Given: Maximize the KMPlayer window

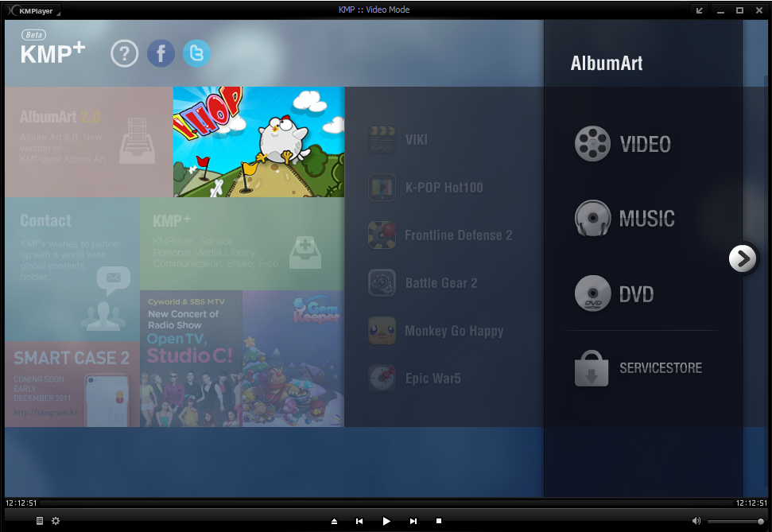Looking at the screenshot, I should [x=739, y=10].
